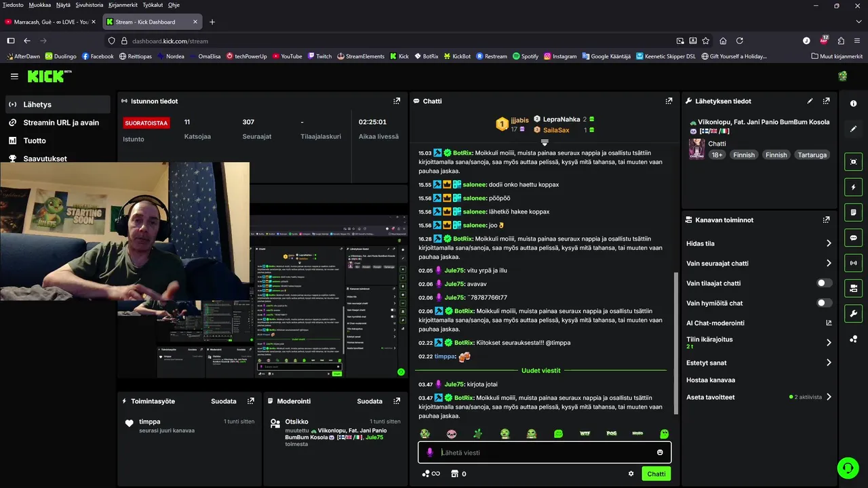The height and width of the screenshot is (488, 868).
Task: Open Tuotto in the sidebar
Action: 56,140
